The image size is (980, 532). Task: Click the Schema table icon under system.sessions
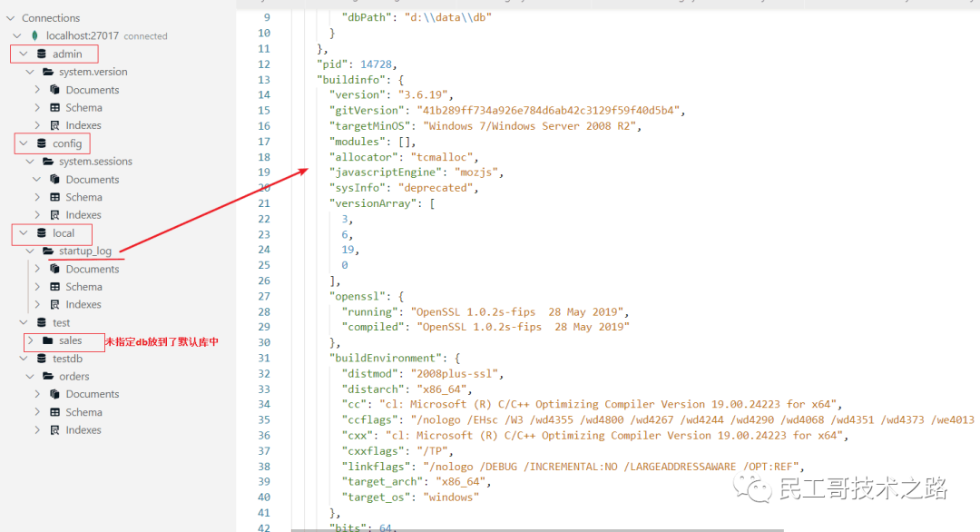[x=54, y=197]
